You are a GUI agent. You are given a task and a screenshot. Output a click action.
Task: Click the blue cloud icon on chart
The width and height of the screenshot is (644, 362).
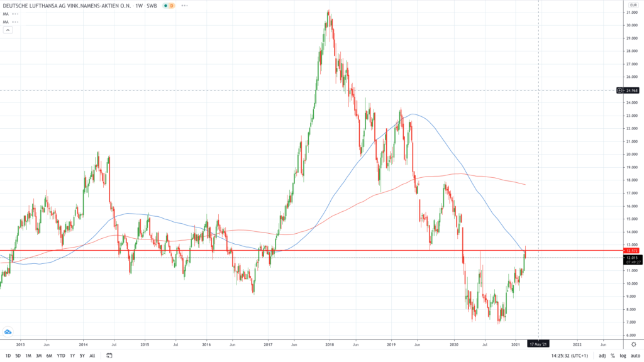click(8, 331)
